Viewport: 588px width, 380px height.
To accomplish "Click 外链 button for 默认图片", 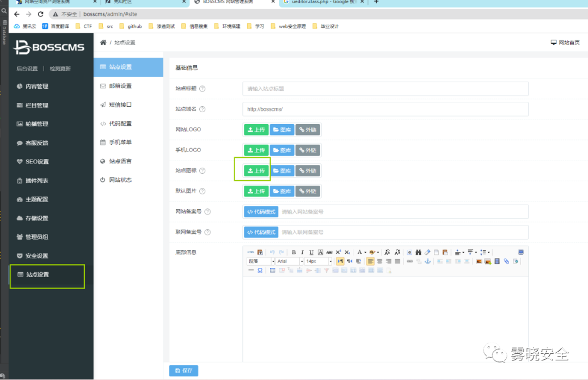I will (308, 191).
